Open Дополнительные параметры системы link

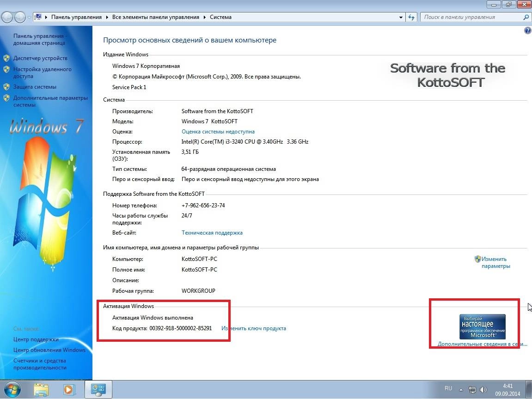(50, 101)
